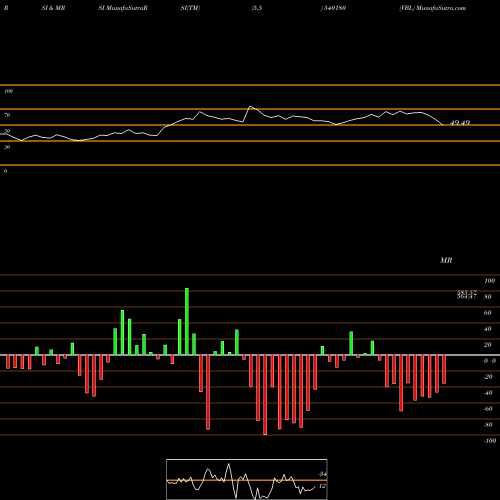Screen dimensions: 500x500
Task: Click the RSI axis label '100'
Action: 8,91
